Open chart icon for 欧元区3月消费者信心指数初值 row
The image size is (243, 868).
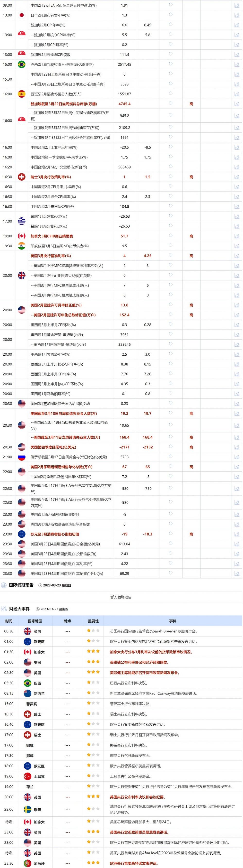click(237, 534)
